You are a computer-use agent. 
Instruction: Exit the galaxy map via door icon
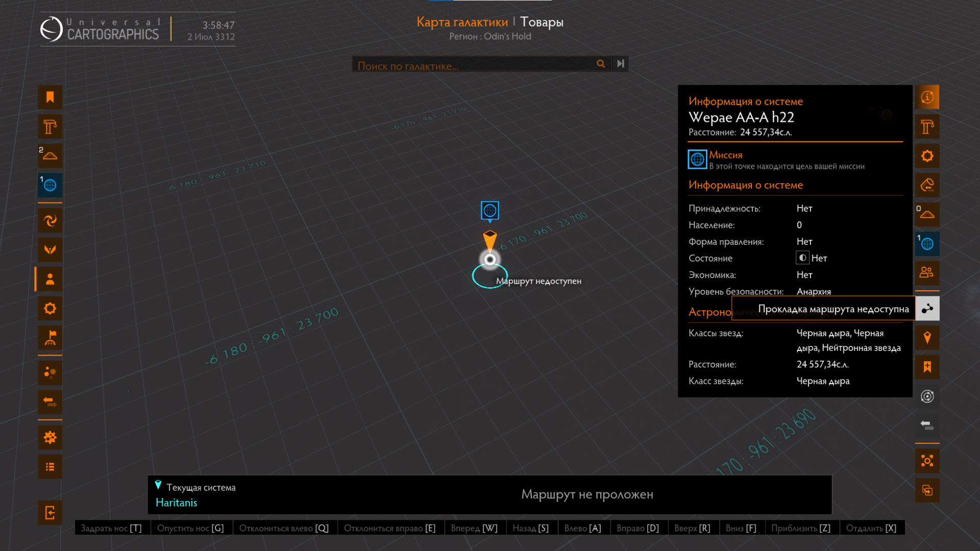(50, 513)
